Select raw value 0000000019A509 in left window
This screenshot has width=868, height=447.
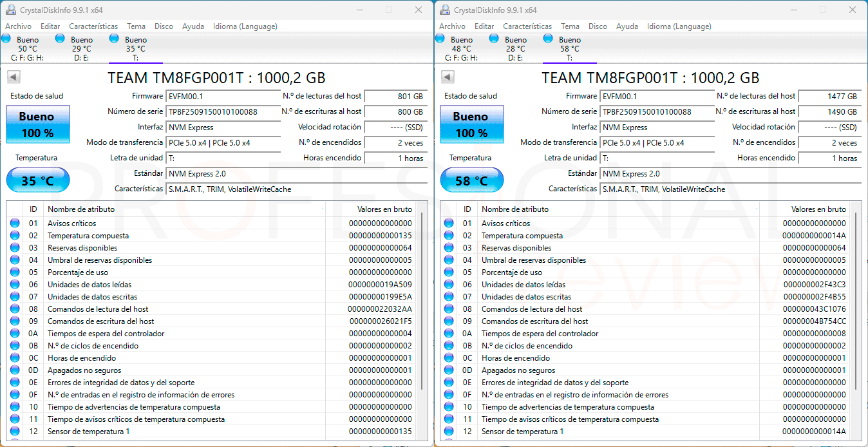(x=380, y=285)
